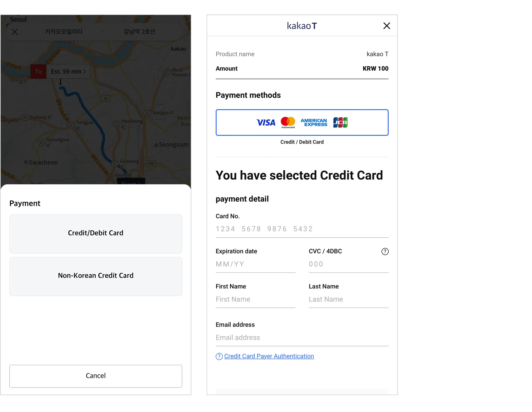This screenshot has height=412, width=532.
Task: Click the Email address input field
Action: 302,337
